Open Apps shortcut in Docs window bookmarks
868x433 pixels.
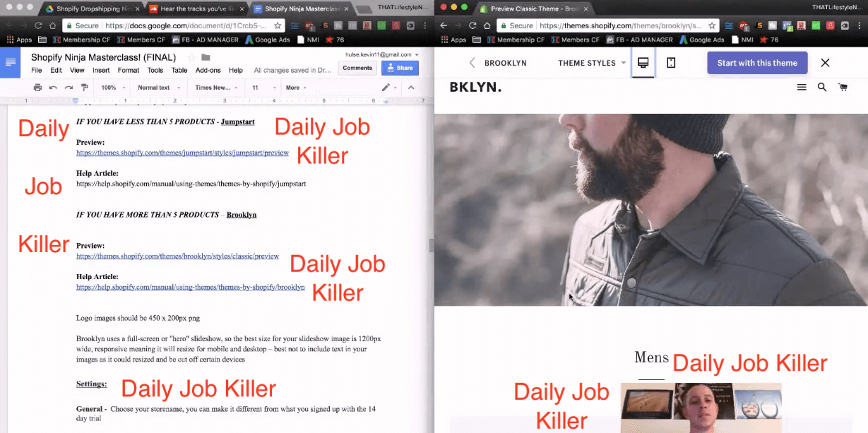(19, 40)
